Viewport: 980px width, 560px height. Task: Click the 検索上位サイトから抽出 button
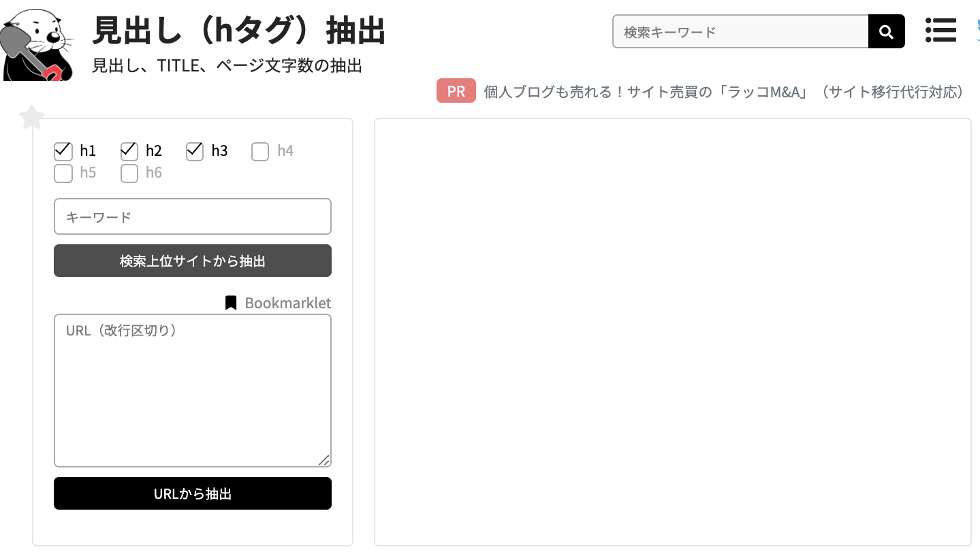(193, 261)
